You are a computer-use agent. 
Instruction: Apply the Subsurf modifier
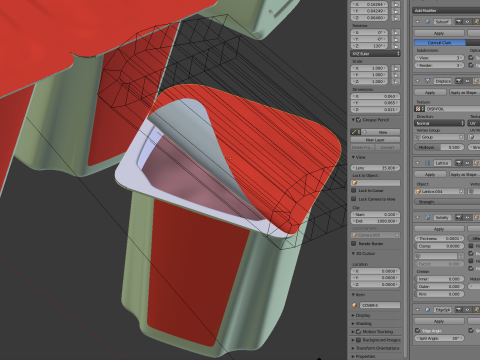point(439,33)
